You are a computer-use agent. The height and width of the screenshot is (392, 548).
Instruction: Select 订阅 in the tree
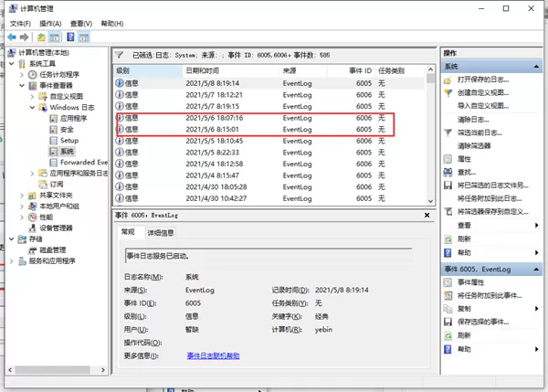pyautogui.click(x=56, y=184)
